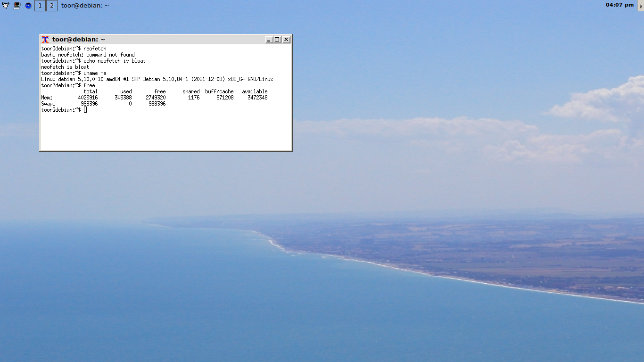Image resolution: width=644 pixels, height=362 pixels.
Task: Focus the cursor at the last empty prompt
Action: point(85,110)
